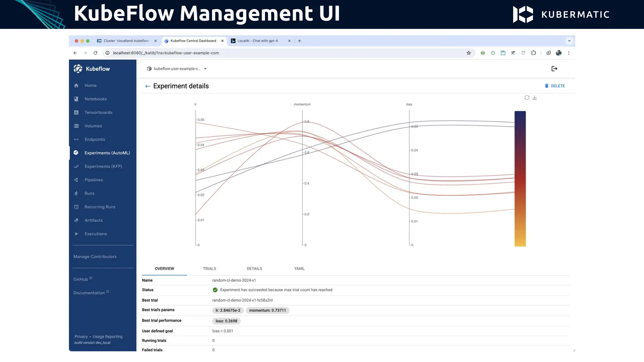Open Experiments (KFP) section
The width and height of the screenshot is (644, 362).
tap(103, 167)
